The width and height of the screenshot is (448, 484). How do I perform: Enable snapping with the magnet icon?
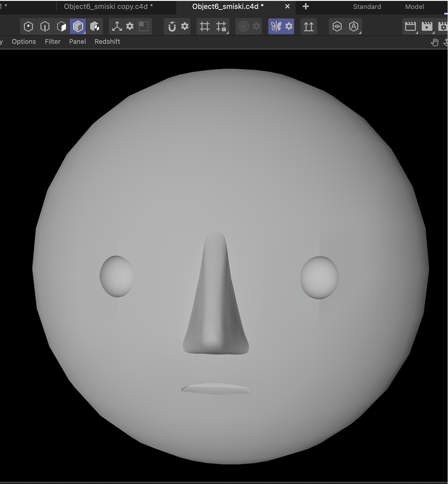pos(172,26)
